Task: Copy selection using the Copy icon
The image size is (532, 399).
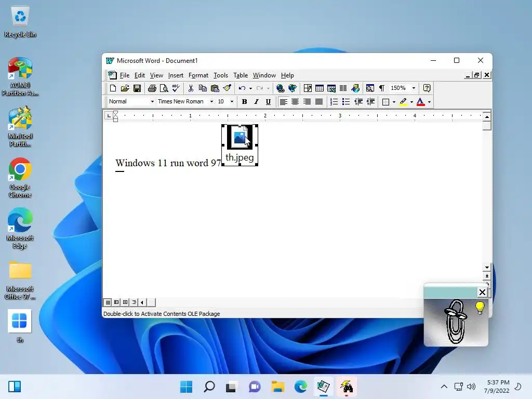Action: (203, 88)
